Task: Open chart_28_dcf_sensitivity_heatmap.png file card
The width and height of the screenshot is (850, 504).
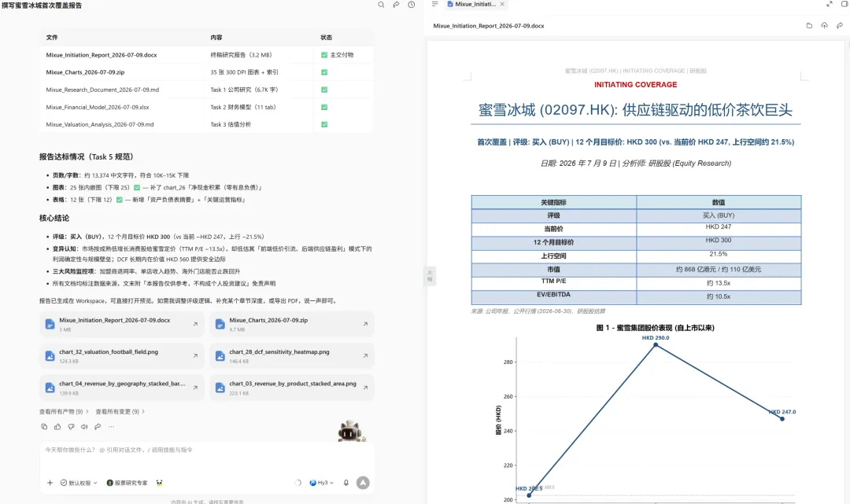Action: point(292,355)
